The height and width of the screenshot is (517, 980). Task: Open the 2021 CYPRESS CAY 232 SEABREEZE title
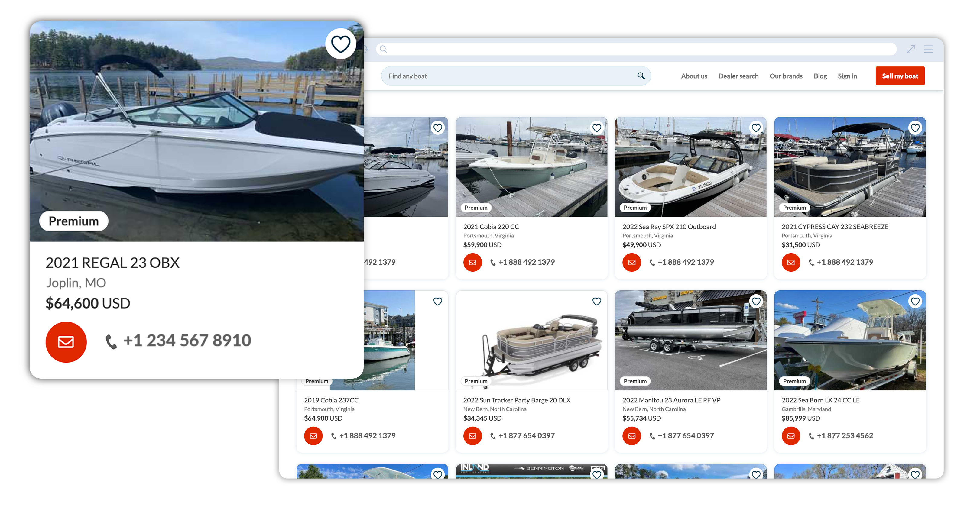(x=835, y=227)
